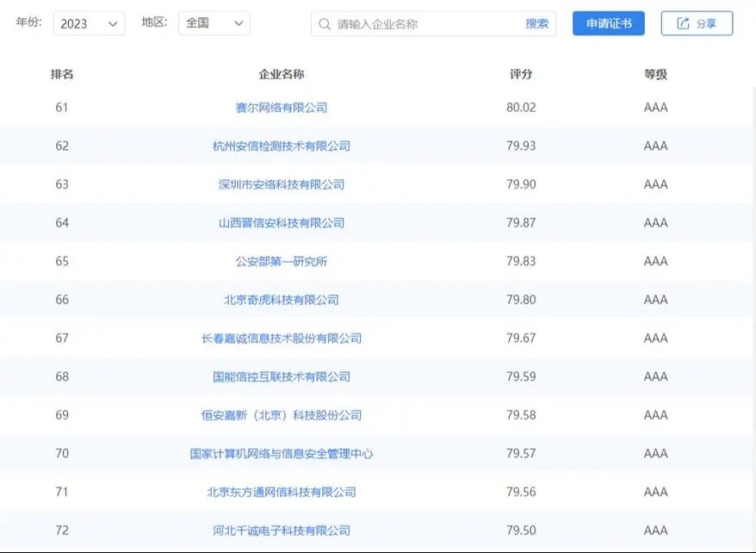Image resolution: width=756 pixels, height=553 pixels.
Task: Click the 申请证书 button
Action: tap(609, 23)
